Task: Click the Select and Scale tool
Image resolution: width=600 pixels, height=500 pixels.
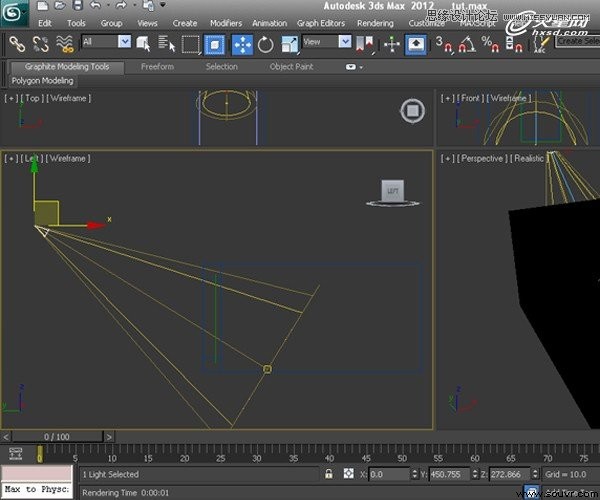Action: pos(289,43)
